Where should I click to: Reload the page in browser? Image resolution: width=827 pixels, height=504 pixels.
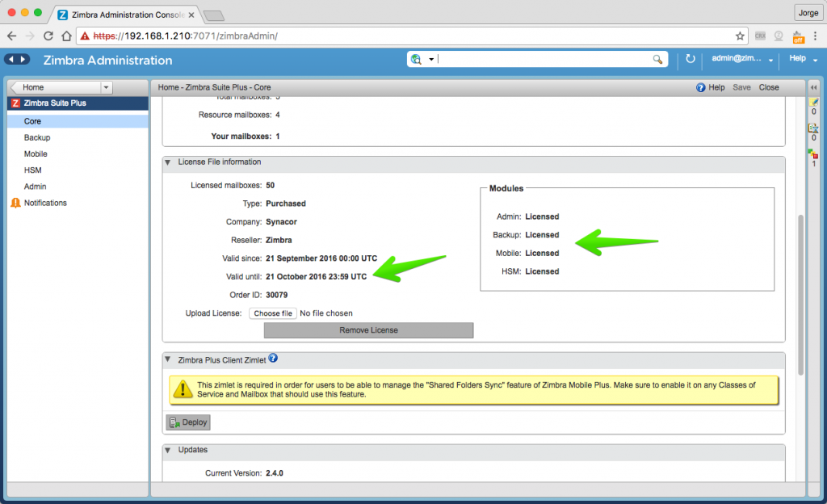pyautogui.click(x=48, y=36)
